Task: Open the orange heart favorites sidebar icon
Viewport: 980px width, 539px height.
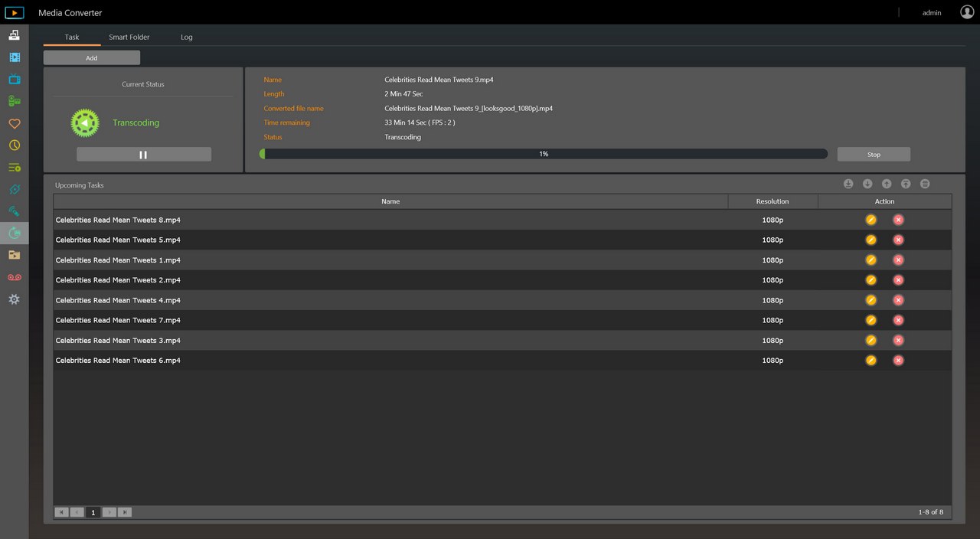Action: tap(14, 123)
